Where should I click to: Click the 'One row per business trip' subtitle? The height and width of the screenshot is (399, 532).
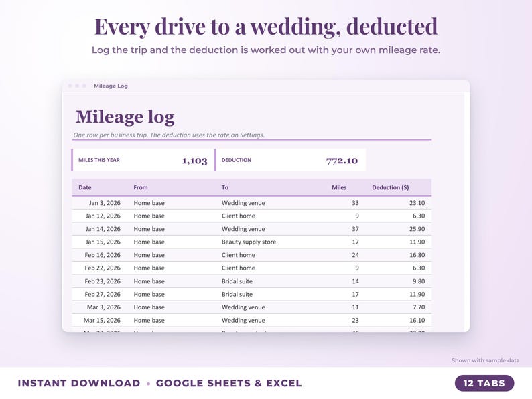click(169, 135)
